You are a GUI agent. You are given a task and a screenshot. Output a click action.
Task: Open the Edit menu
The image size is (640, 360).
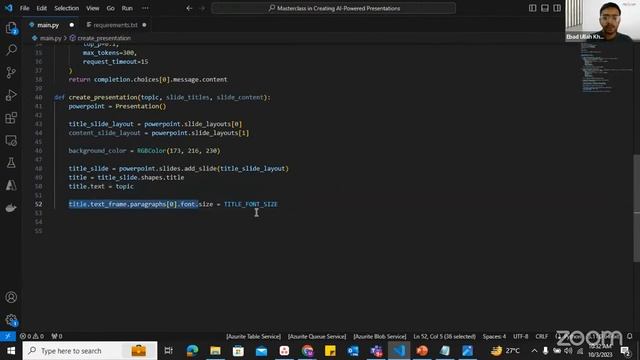[42, 8]
